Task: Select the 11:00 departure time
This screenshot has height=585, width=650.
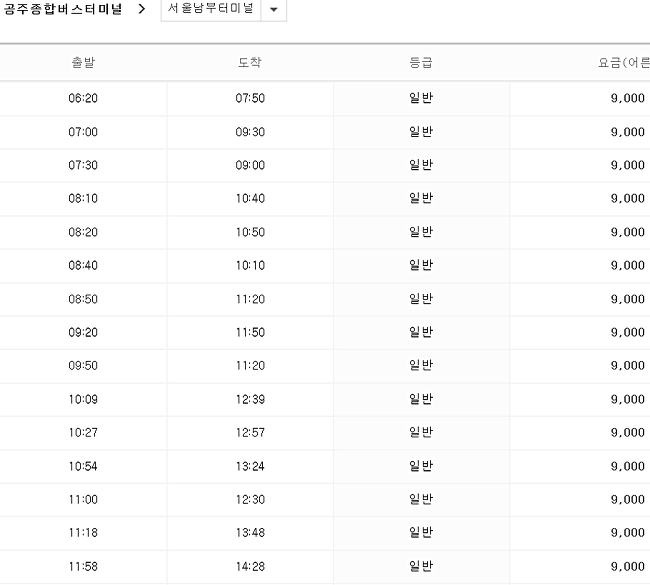Action: 83,499
